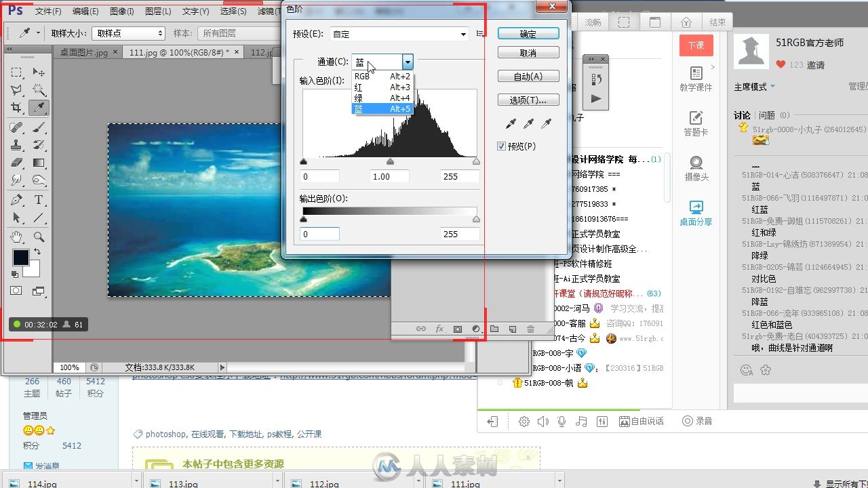
Task: Select the Smudge tool
Action: (17, 180)
